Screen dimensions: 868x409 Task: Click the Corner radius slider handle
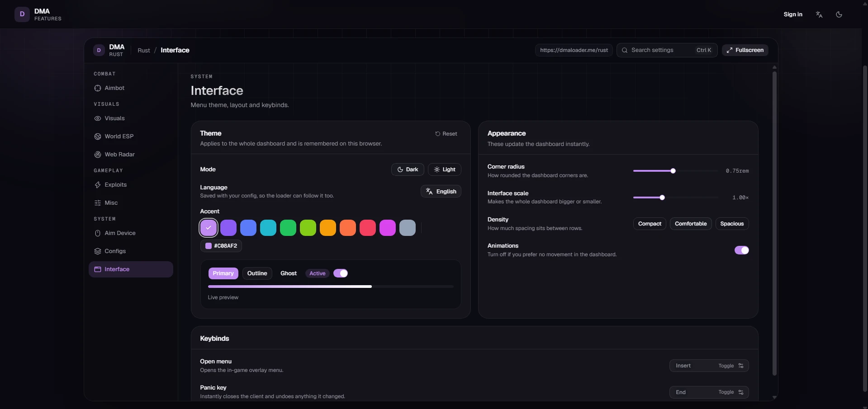point(673,171)
